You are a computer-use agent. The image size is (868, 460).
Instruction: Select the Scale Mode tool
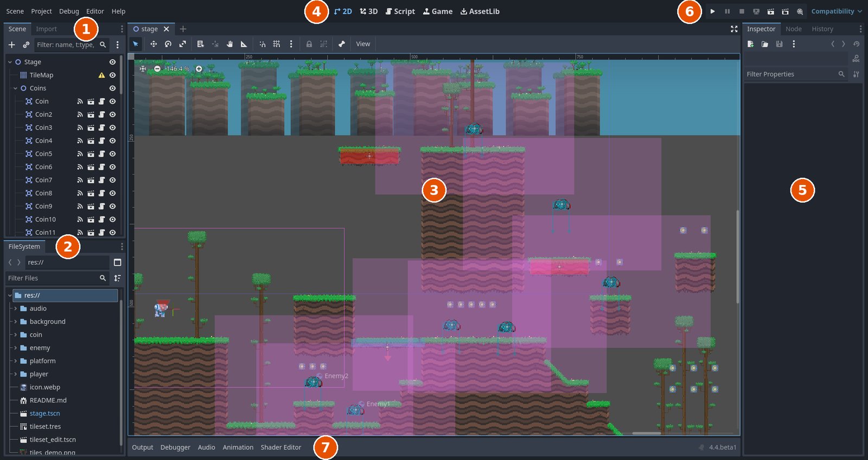(x=183, y=44)
